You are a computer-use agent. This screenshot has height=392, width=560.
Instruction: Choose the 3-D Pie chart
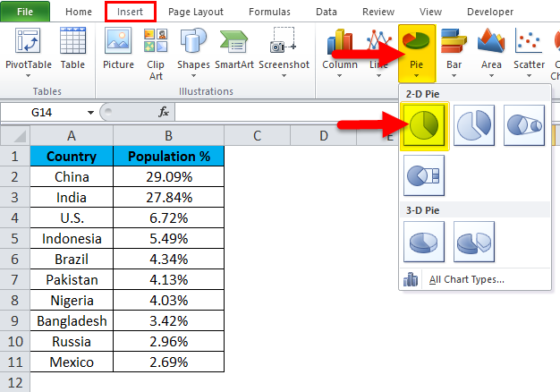[x=424, y=242]
